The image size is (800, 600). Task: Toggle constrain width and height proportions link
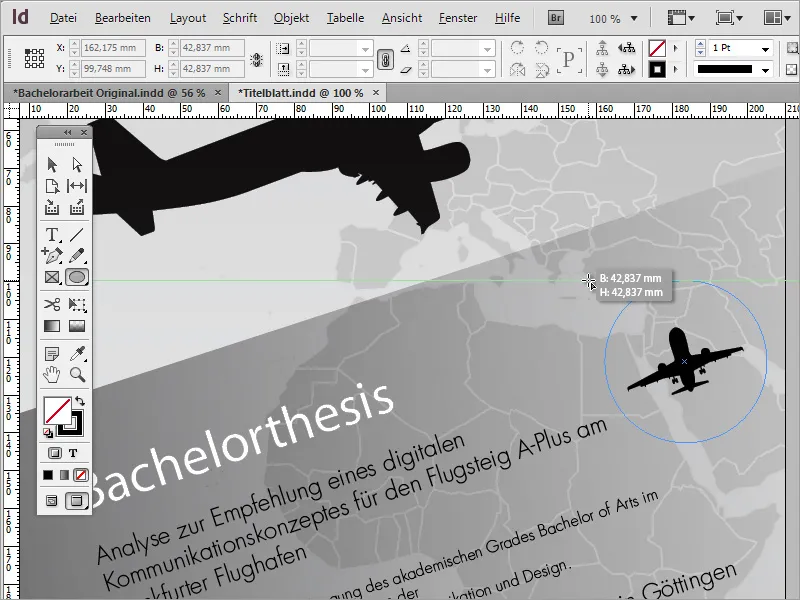point(256,60)
